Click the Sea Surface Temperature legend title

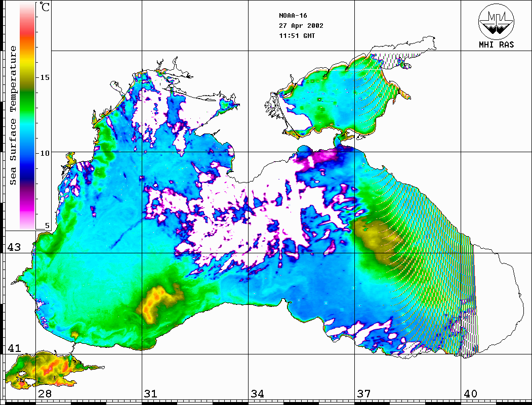(13, 115)
